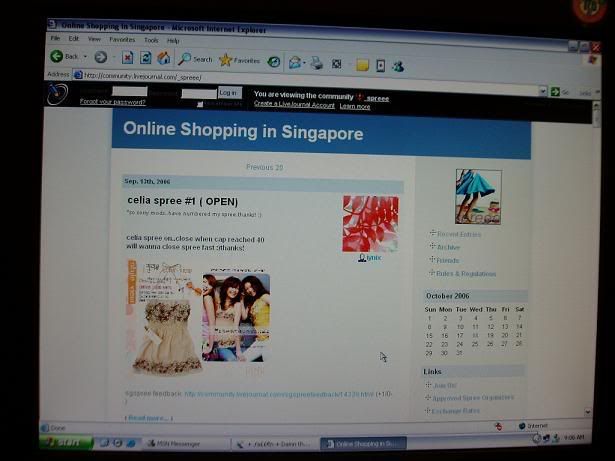The width and height of the screenshot is (615, 461).
Task: Click the Stop loading icon
Action: (127, 58)
